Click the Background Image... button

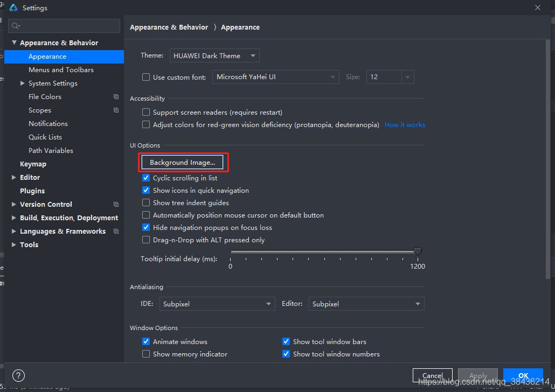coord(182,163)
